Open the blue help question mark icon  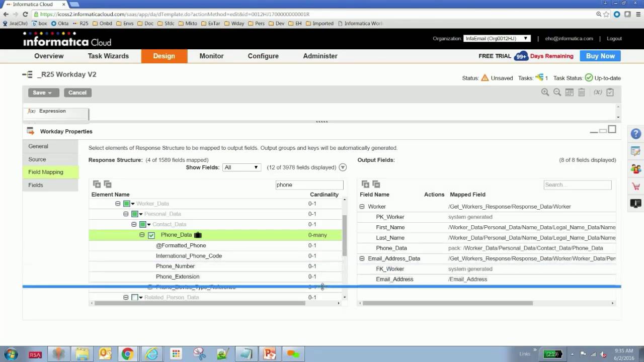636,134
